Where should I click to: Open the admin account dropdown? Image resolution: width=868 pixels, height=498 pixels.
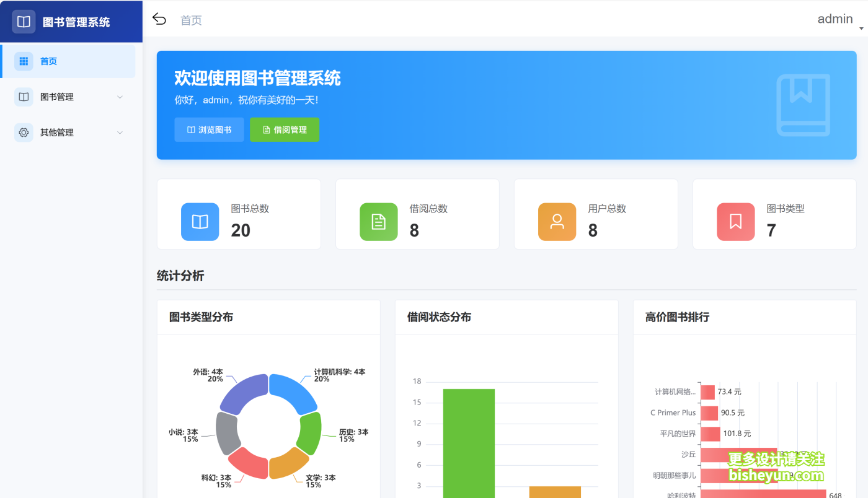click(x=836, y=19)
